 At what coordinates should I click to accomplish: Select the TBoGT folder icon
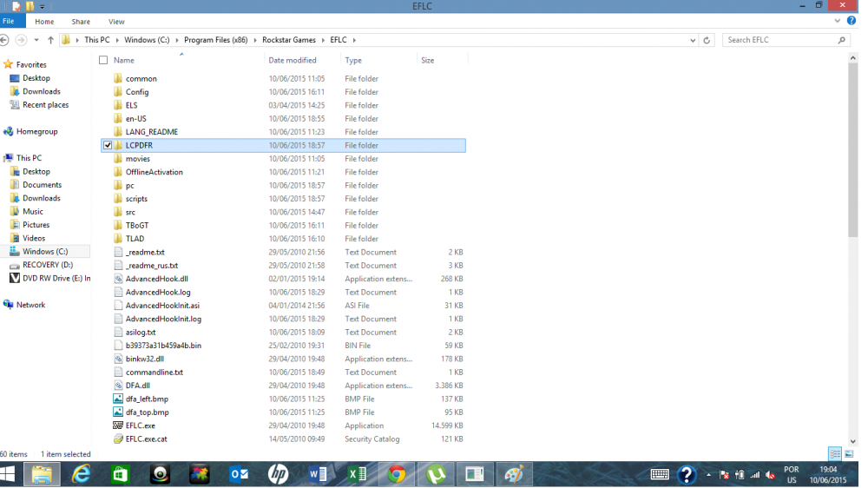(118, 225)
